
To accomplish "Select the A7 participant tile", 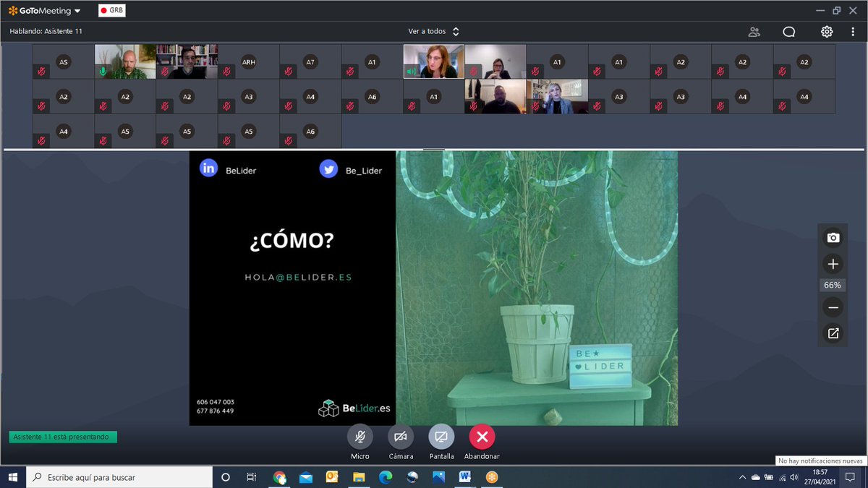I will click(x=310, y=61).
